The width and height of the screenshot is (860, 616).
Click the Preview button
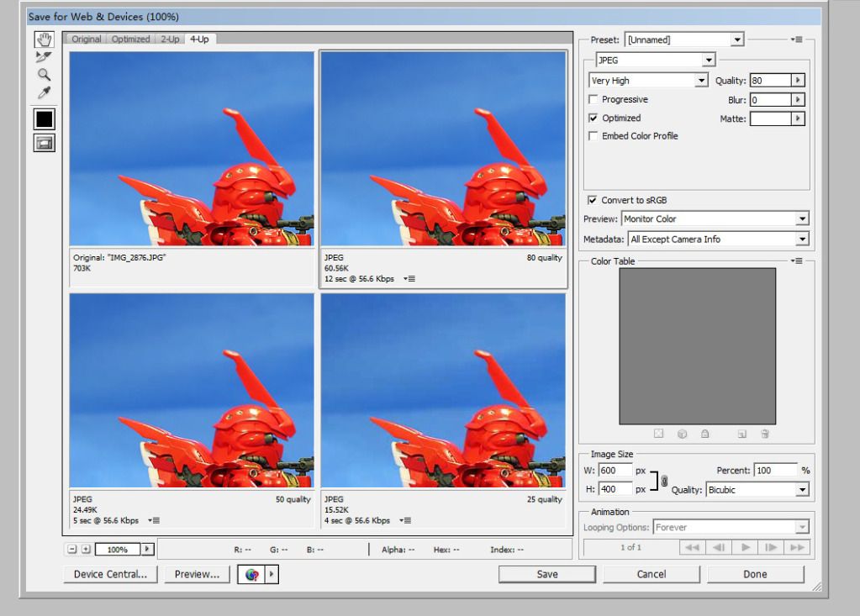pyautogui.click(x=197, y=574)
